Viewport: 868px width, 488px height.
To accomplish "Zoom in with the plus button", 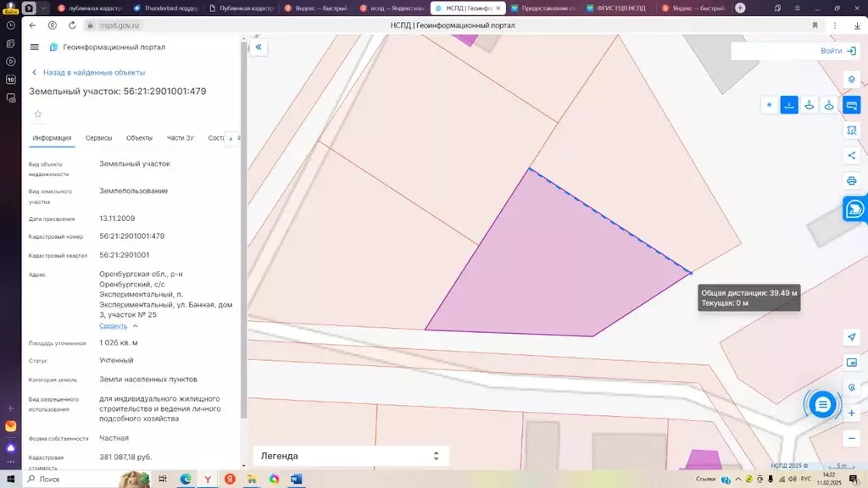I will pyautogui.click(x=851, y=413).
